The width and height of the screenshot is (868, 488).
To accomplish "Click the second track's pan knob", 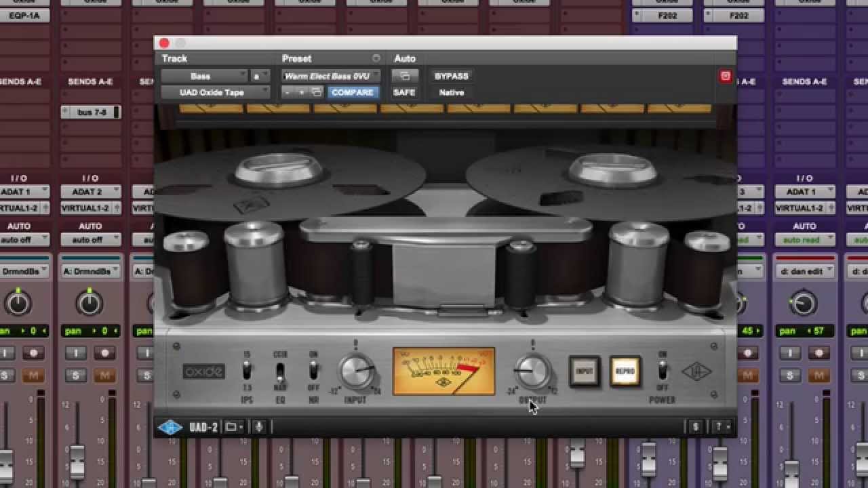I will [90, 303].
